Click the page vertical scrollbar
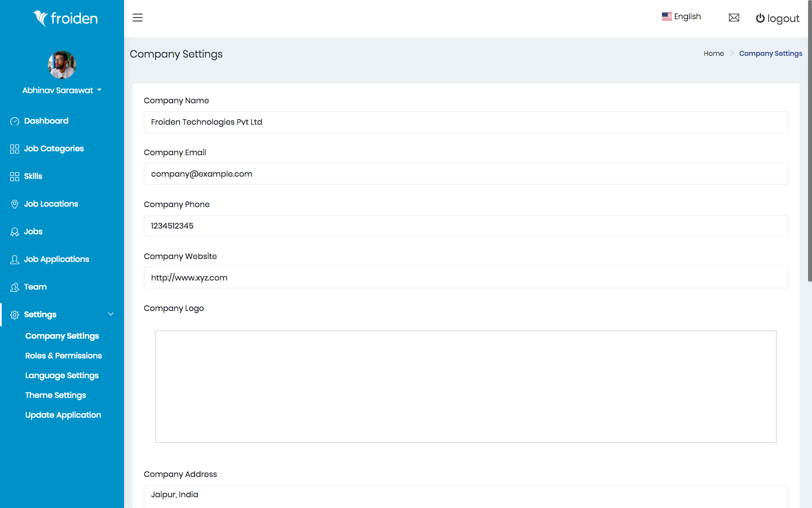Image resolution: width=812 pixels, height=508 pixels. (810, 141)
